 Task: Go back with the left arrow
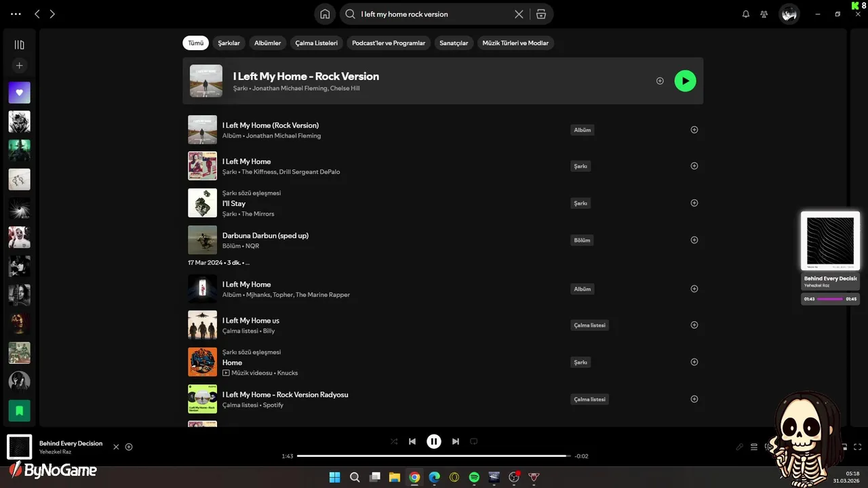click(x=37, y=14)
